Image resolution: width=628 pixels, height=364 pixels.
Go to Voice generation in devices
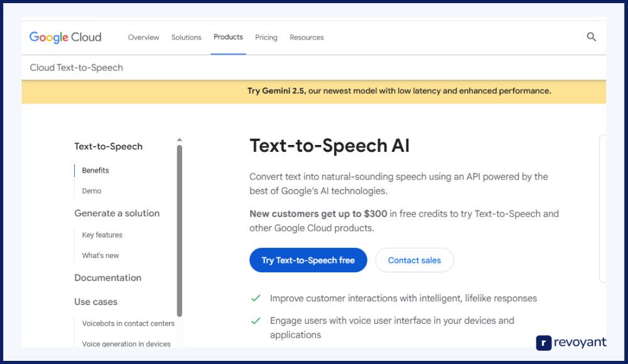point(126,343)
